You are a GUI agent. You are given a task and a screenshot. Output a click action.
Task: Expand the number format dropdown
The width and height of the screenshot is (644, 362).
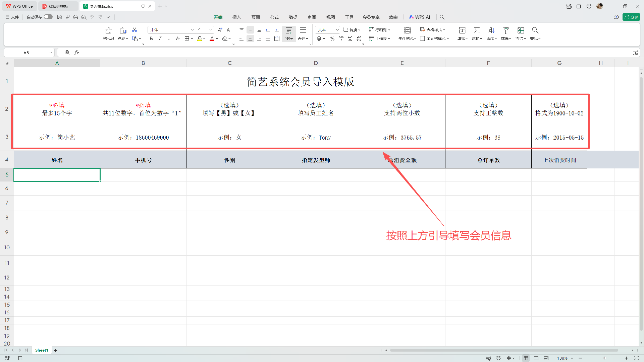coord(337,30)
